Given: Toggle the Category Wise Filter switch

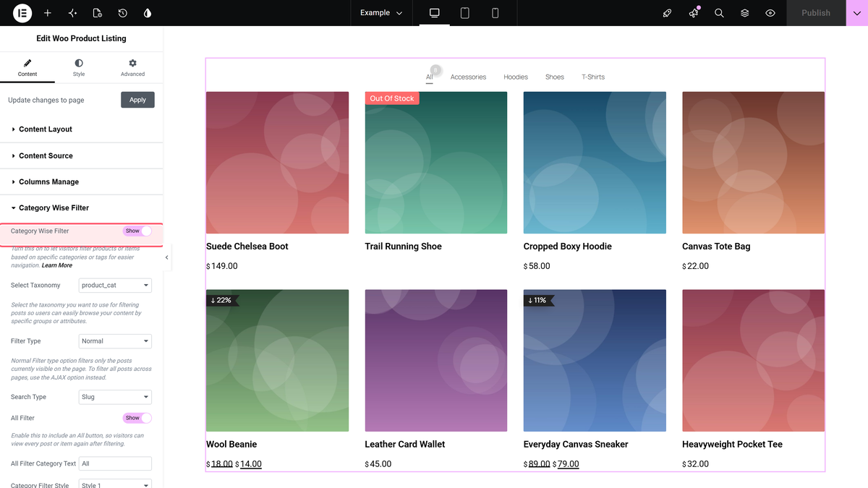Looking at the screenshot, I should point(137,231).
